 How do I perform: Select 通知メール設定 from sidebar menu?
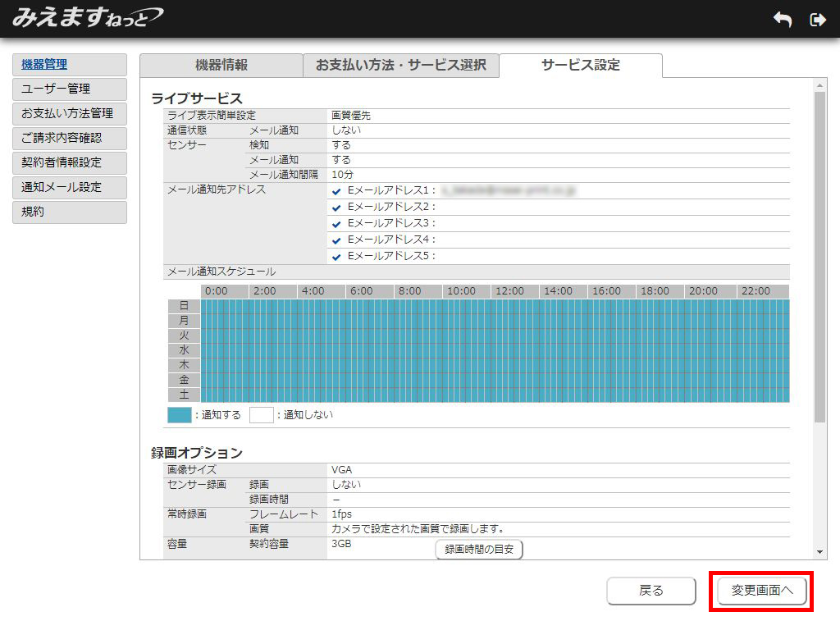pyautogui.click(x=70, y=188)
